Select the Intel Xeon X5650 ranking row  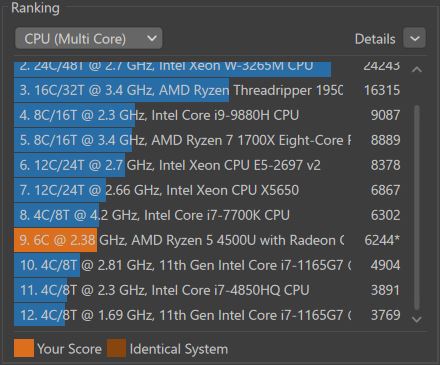tap(207, 190)
